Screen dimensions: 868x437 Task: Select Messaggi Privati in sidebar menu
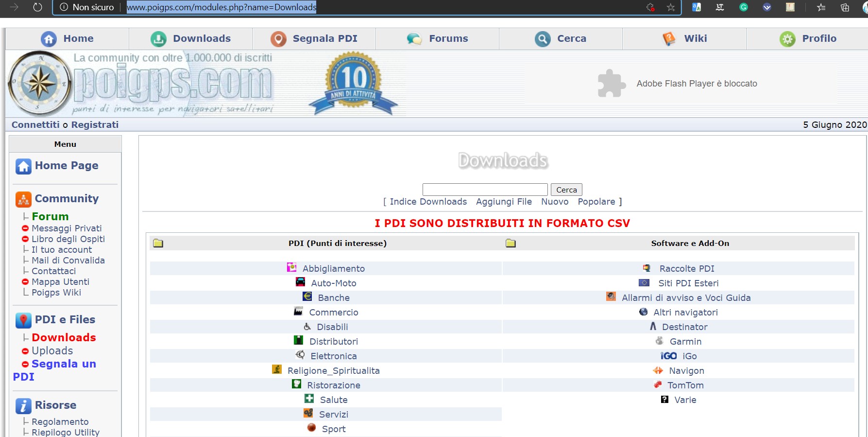[67, 228]
